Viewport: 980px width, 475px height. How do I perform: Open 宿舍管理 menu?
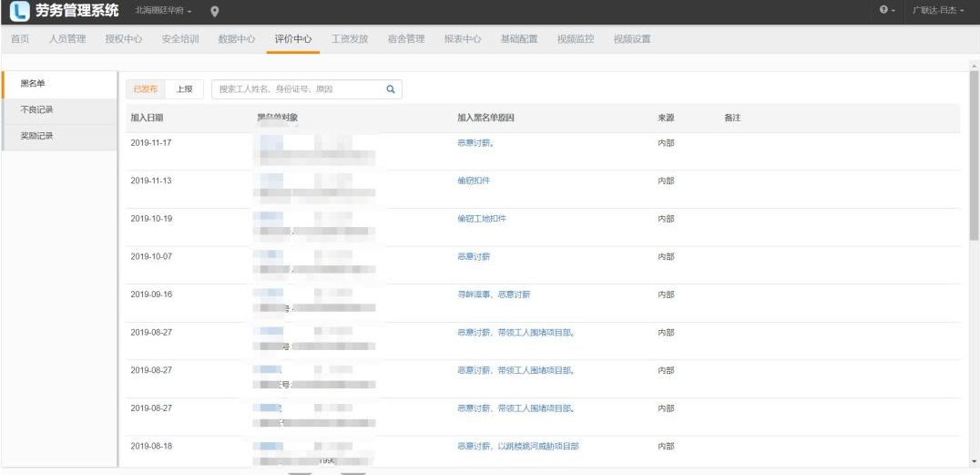[406, 39]
